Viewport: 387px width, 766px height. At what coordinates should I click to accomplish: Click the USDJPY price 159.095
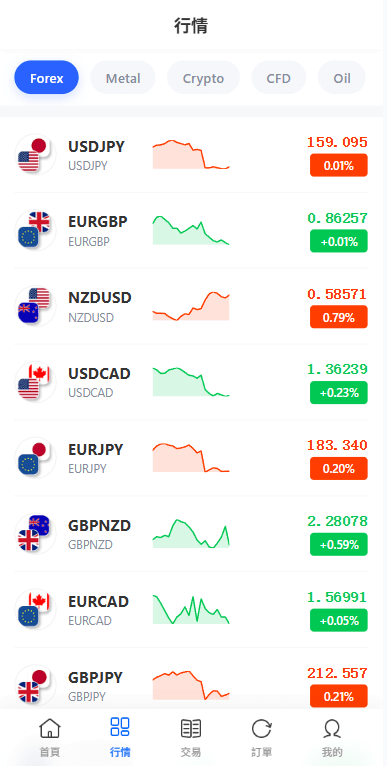pos(337,142)
